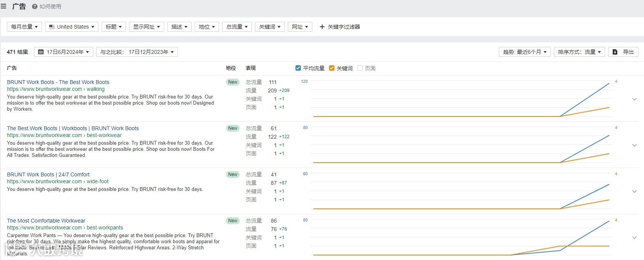The height and width of the screenshot is (260, 644).
Task: Click the +76 traffic change value
Action: [x=283, y=229]
